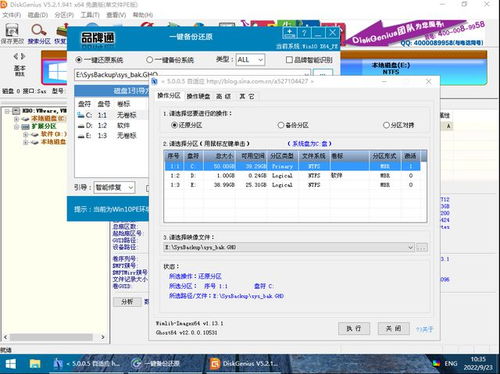Open the 磁盘(D) menu
The image size is (500, 374).
click(38, 15)
